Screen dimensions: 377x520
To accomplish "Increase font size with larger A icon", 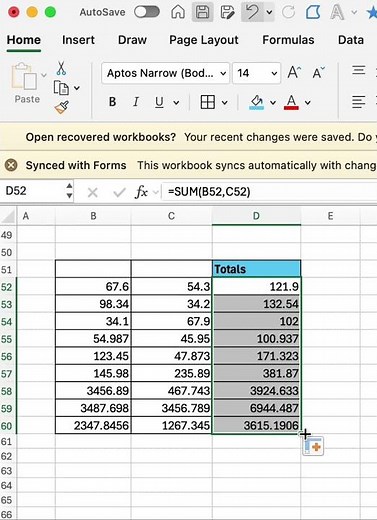I will point(294,72).
